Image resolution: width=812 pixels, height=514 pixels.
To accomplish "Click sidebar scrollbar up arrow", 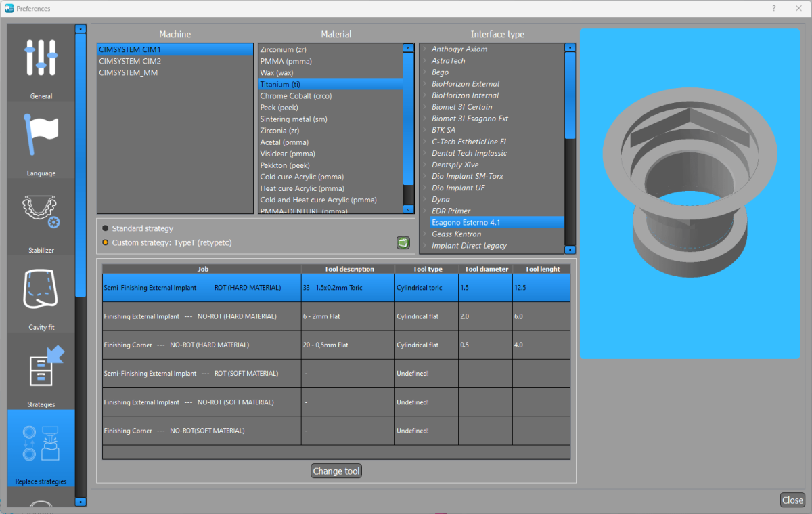I will click(81, 29).
